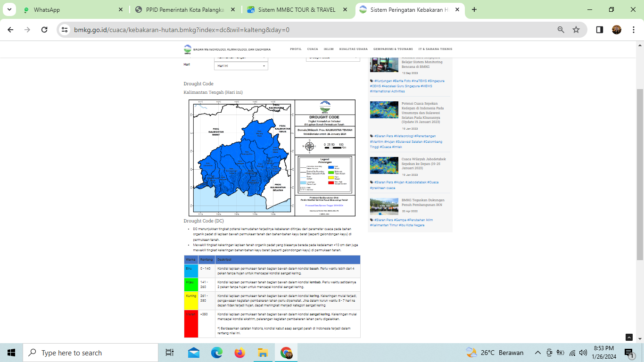Screen dimensions: 644x362
Task: Open File Explorer from taskbar
Action: click(263, 353)
